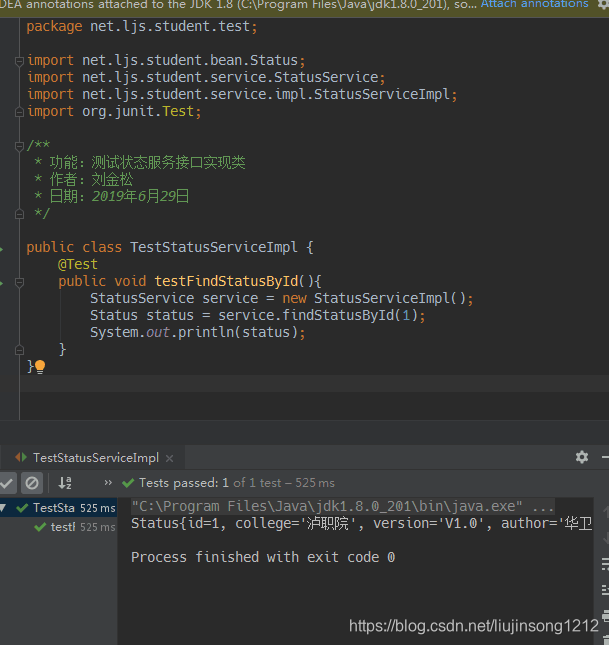Click the new StatusServiceImpl() expression
Screen dimensions: 609x645
click(x=374, y=299)
